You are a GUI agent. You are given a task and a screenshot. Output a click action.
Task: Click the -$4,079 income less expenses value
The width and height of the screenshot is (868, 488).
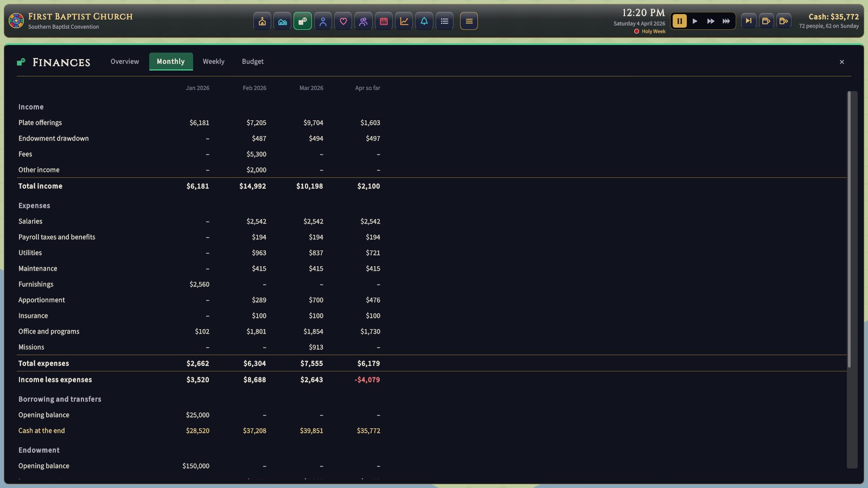pos(367,380)
